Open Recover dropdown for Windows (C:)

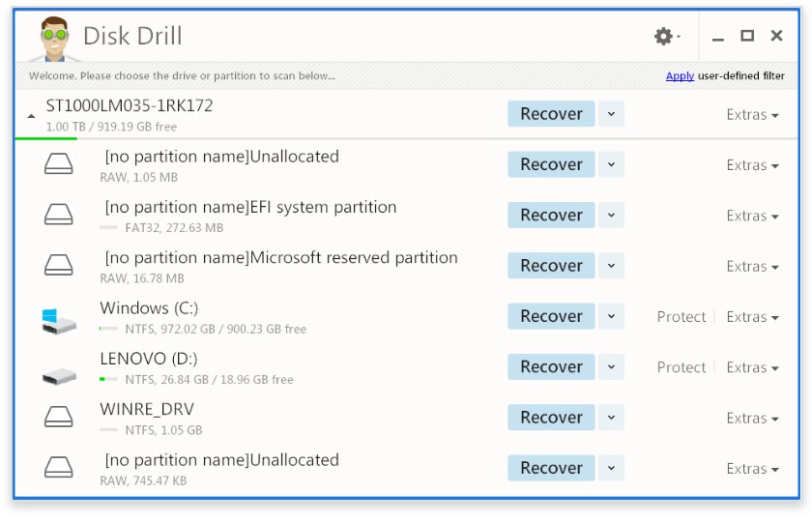click(611, 316)
